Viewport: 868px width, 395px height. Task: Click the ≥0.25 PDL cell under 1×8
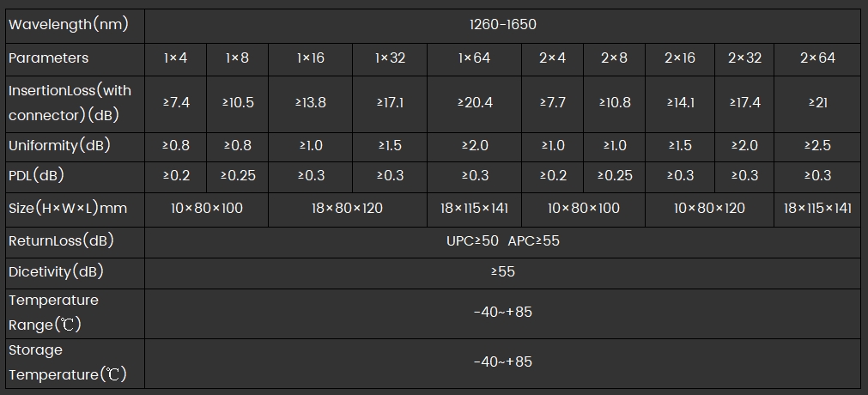pyautogui.click(x=238, y=177)
